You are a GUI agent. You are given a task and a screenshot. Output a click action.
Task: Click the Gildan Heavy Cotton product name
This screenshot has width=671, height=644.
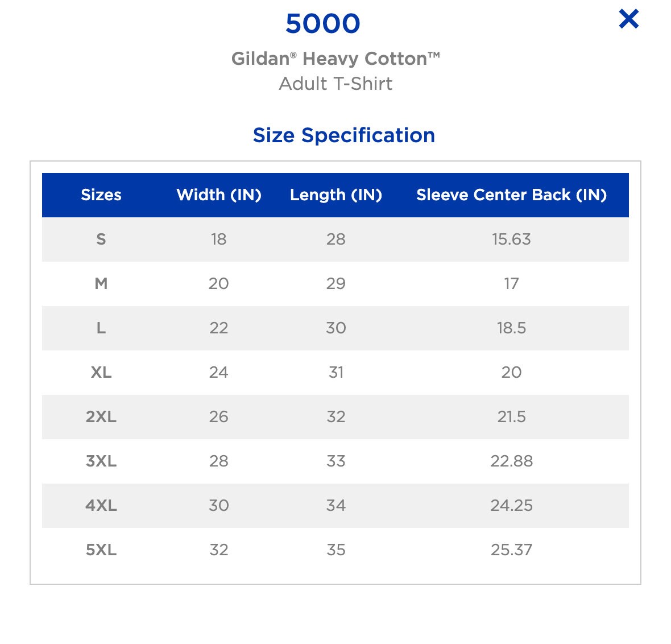335,59
